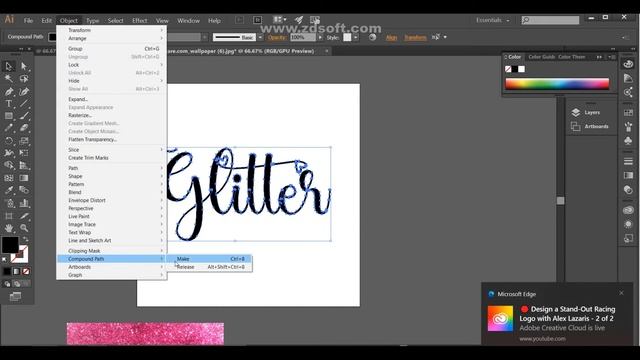Set paint mode to Gradient
The width and height of the screenshot is (640, 360).
pos(16,271)
